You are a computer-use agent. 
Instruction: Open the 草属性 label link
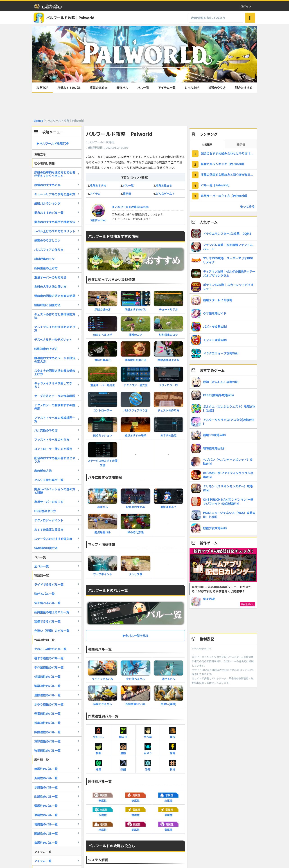coord(169,815)
